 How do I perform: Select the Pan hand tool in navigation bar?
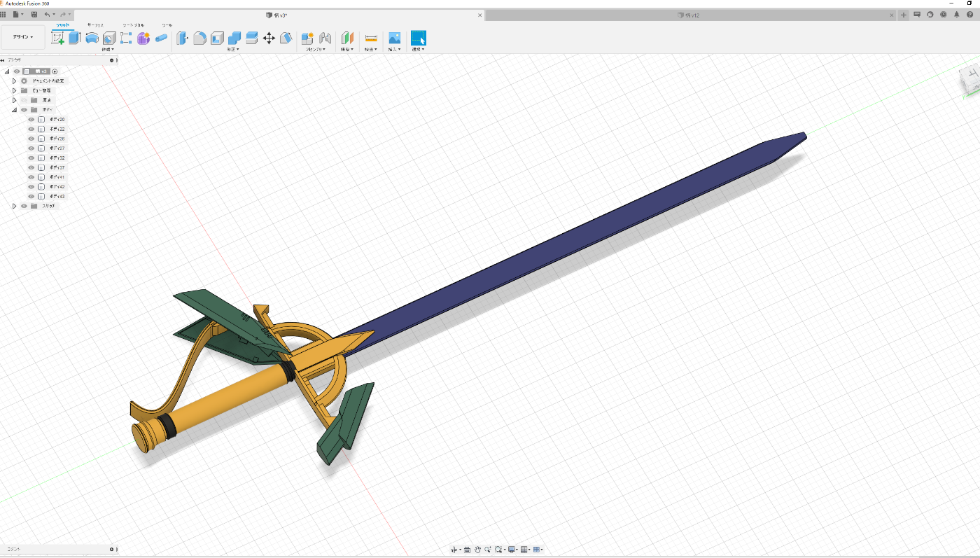click(x=477, y=550)
